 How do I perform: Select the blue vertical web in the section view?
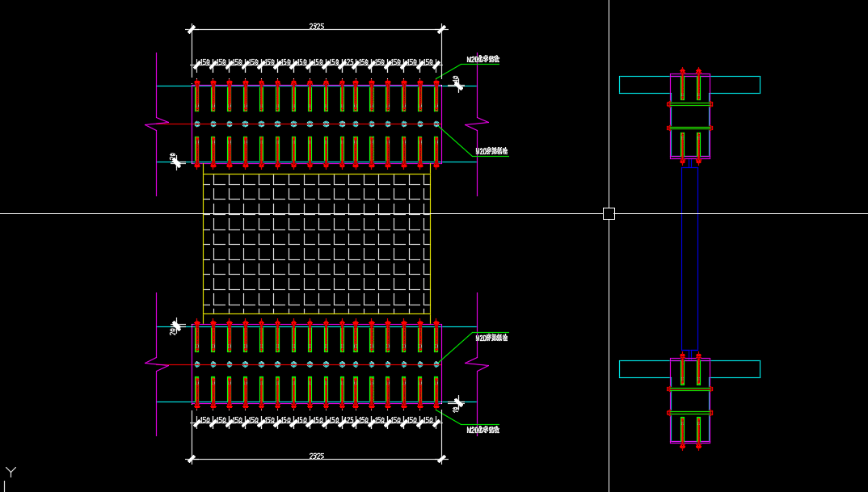[689, 259]
